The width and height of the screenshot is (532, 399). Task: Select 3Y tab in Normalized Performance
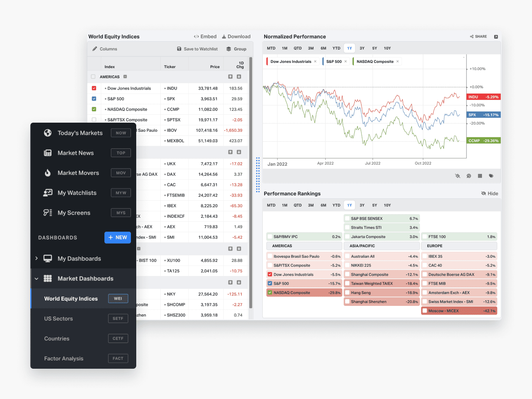362,48
